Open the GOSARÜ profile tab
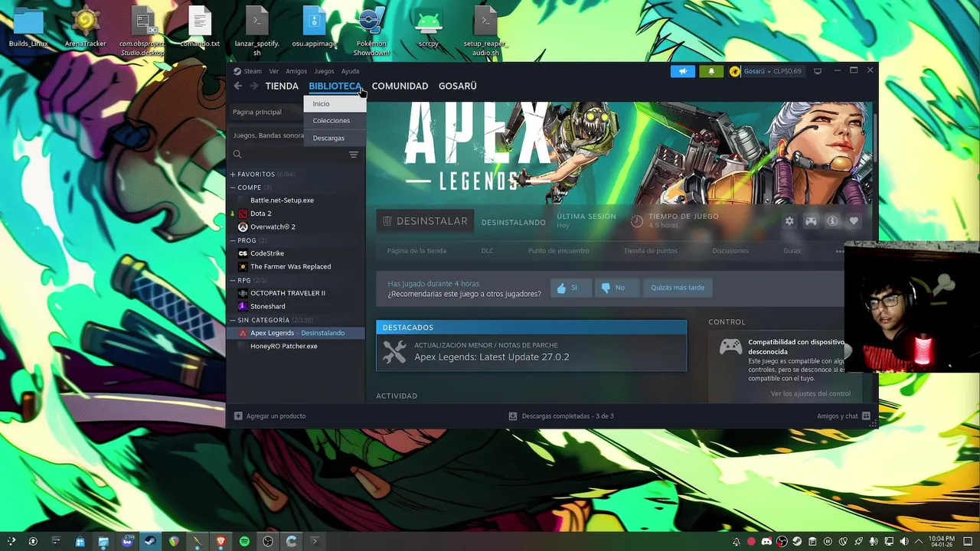The height and width of the screenshot is (551, 980). (458, 86)
